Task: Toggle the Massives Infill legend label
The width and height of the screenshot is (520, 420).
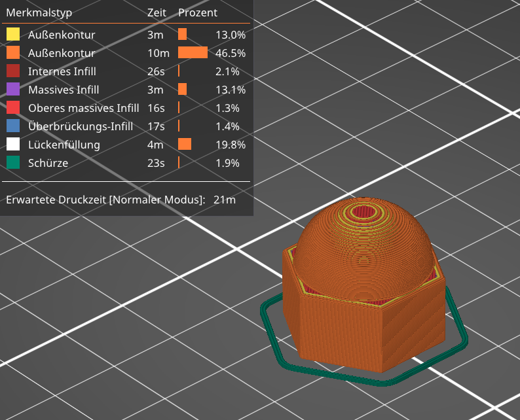Action: 64,90
